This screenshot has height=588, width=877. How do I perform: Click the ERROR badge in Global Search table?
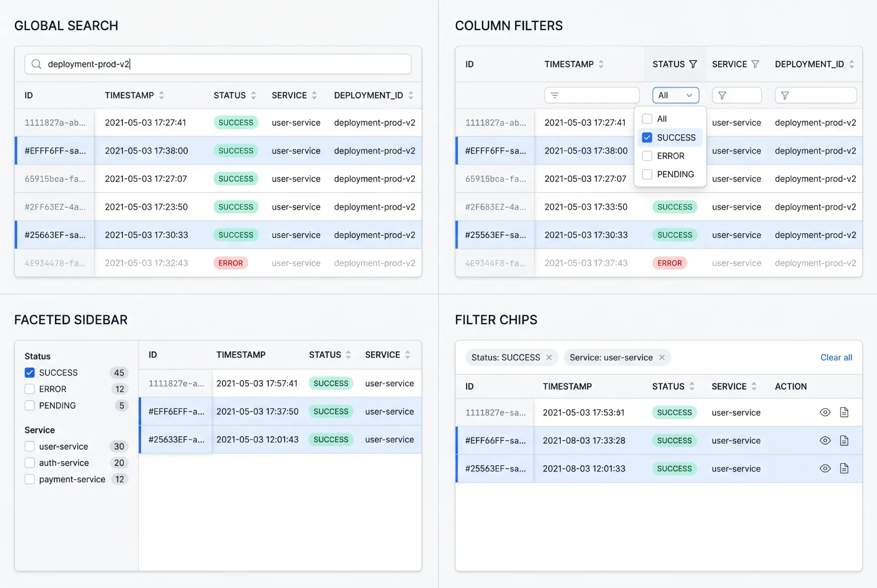click(x=231, y=263)
